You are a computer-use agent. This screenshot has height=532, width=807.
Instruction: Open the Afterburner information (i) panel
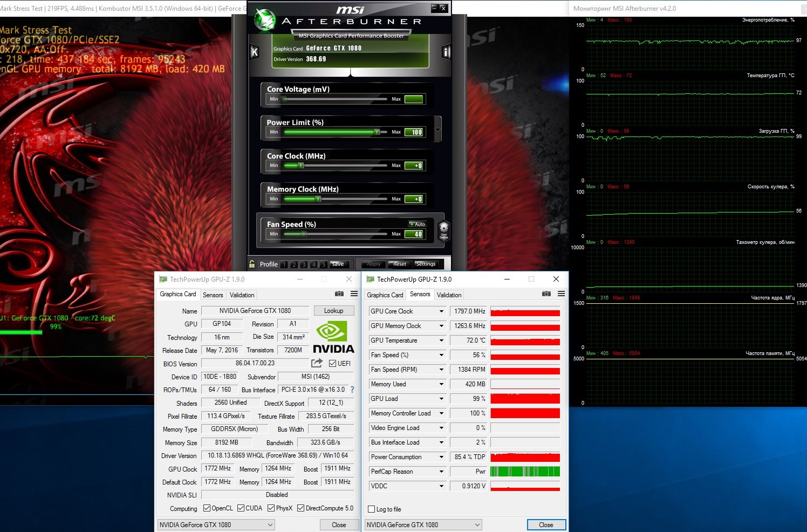(x=446, y=52)
